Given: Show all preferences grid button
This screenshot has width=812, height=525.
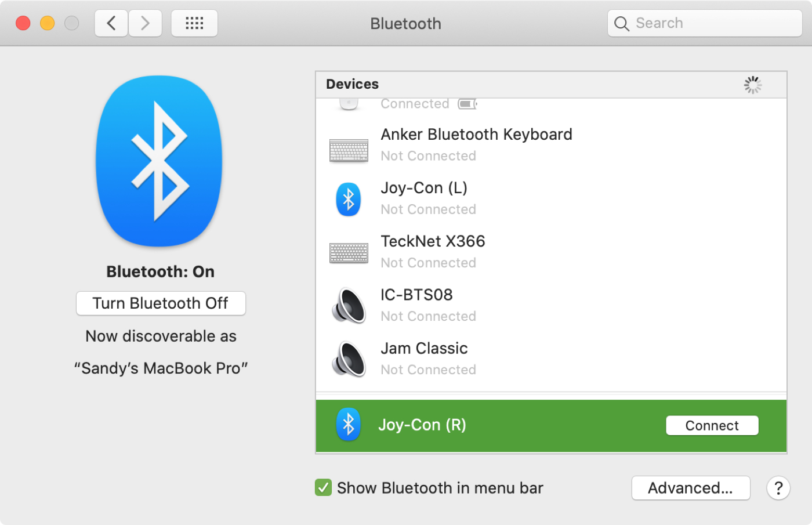Looking at the screenshot, I should 194,23.
